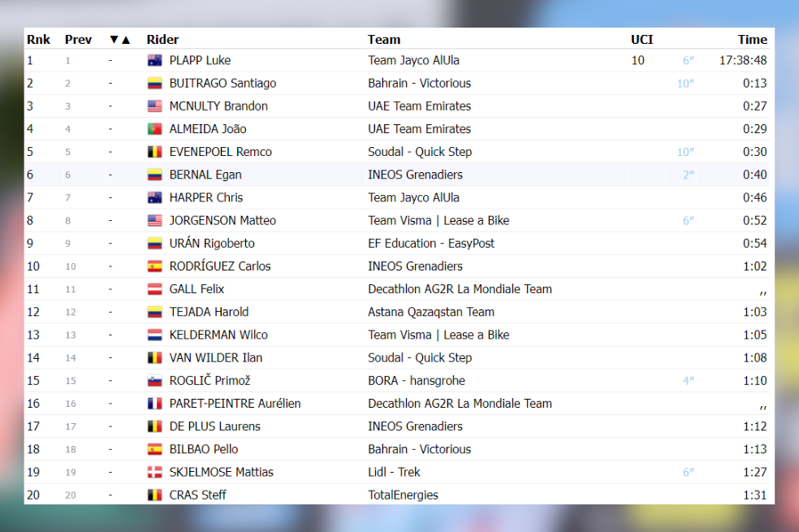Sort the table by the Prev header
The width and height of the screenshot is (799, 532).
78,40
